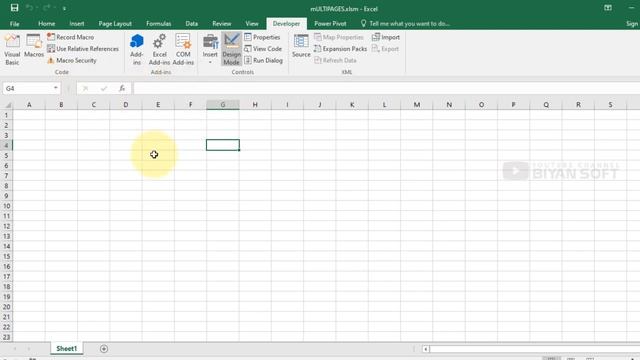Viewport: 640px width, 360px height.
Task: Switch to the Data tab
Action: click(x=191, y=24)
